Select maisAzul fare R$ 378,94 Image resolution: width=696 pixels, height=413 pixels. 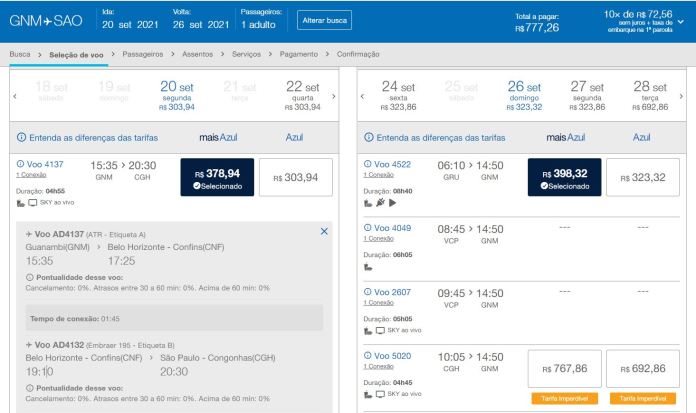pos(217,177)
